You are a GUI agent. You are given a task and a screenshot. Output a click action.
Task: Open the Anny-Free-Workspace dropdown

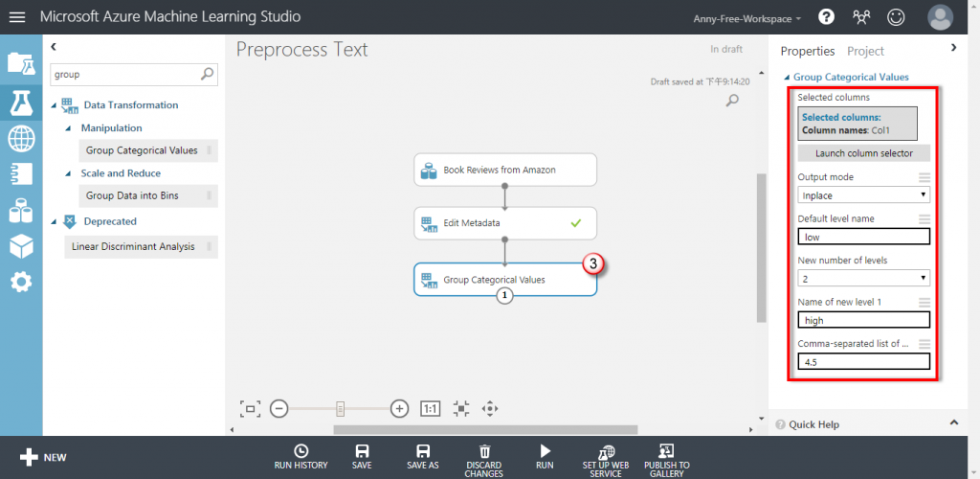click(747, 19)
